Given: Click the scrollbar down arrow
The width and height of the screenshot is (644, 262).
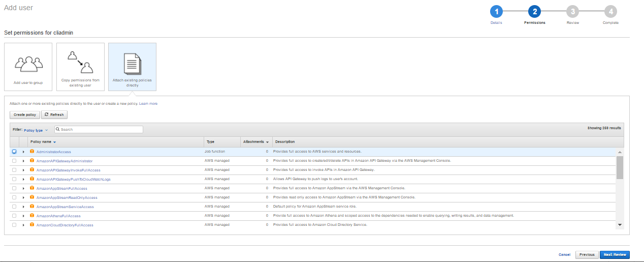Looking at the screenshot, I should pos(620,224).
